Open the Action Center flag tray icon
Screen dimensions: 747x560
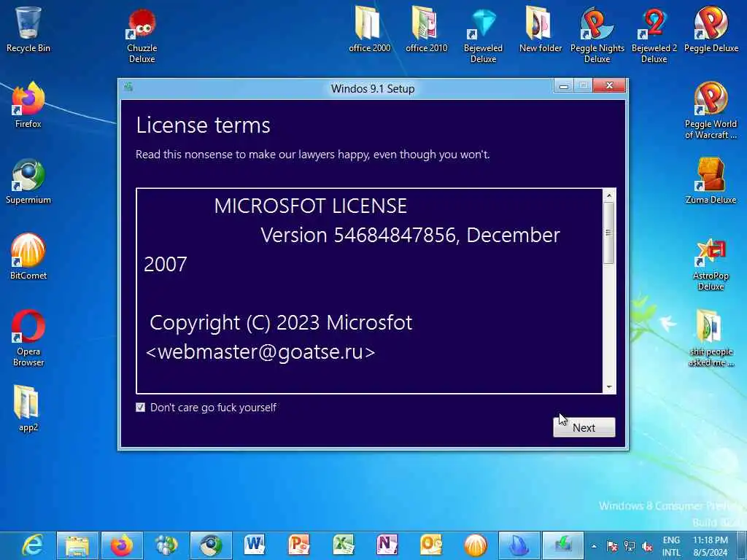pos(612,547)
